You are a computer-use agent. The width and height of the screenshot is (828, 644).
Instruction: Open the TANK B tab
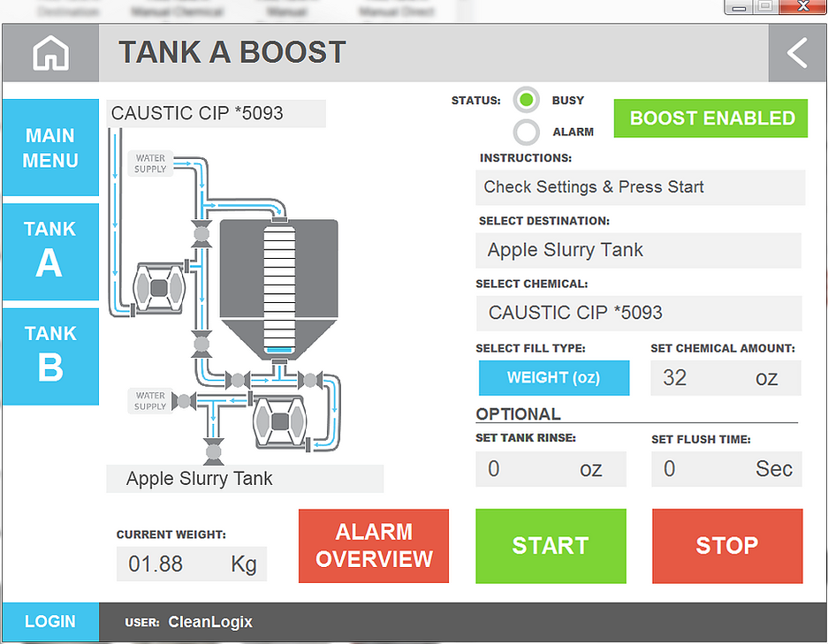click(50, 356)
